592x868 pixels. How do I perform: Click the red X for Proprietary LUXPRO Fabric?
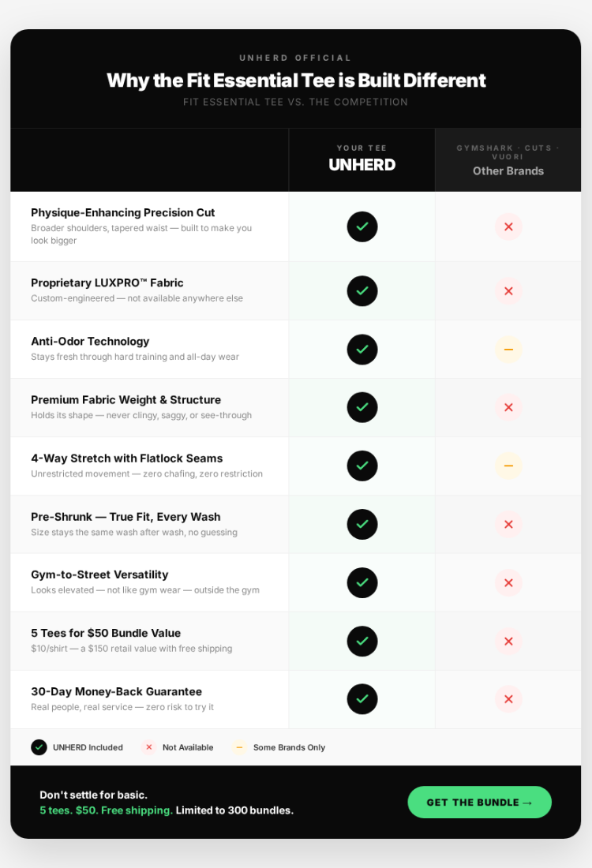tap(508, 290)
